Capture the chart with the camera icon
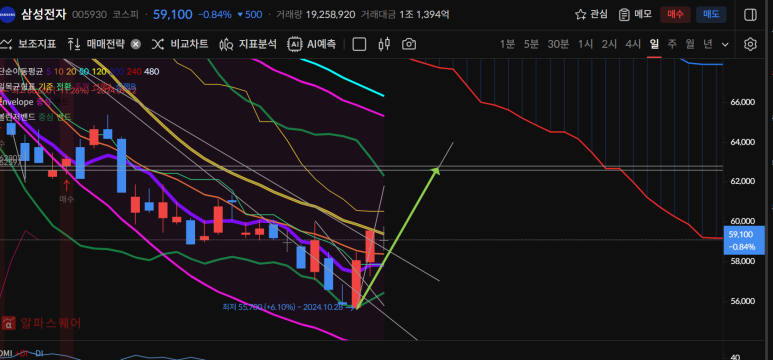773x360 pixels. click(x=409, y=44)
